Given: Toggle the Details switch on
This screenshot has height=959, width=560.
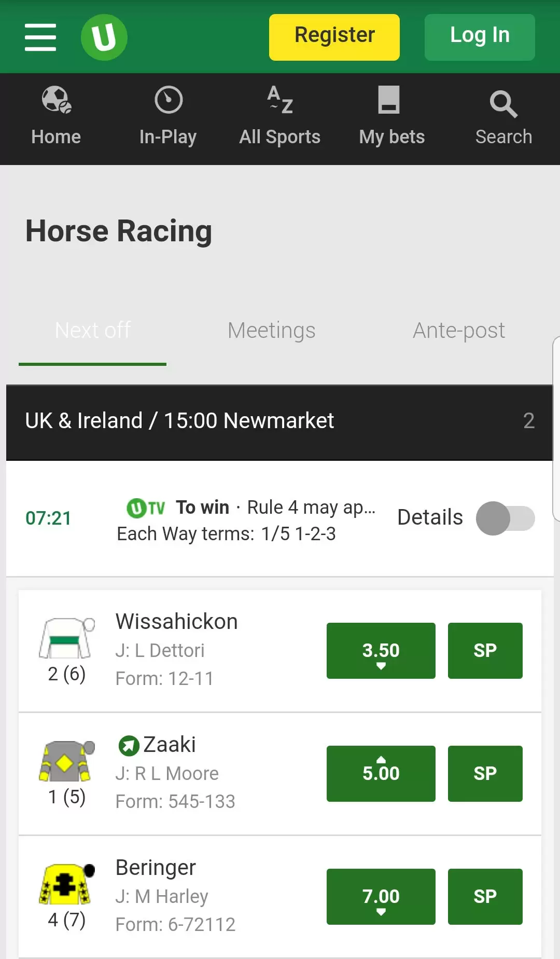Looking at the screenshot, I should tap(506, 518).
